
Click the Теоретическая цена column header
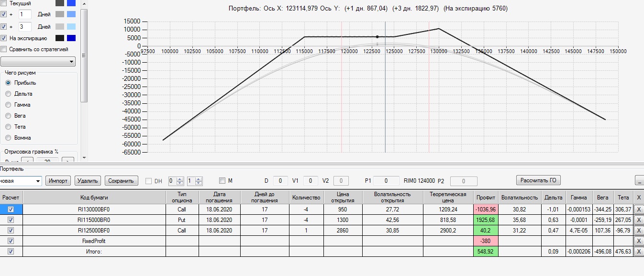(x=448, y=197)
